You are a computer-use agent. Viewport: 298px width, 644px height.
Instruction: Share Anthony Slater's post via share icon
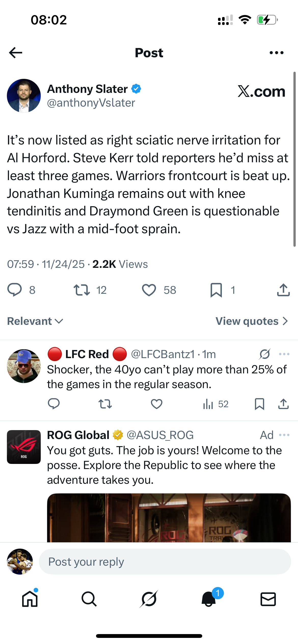[283, 290]
